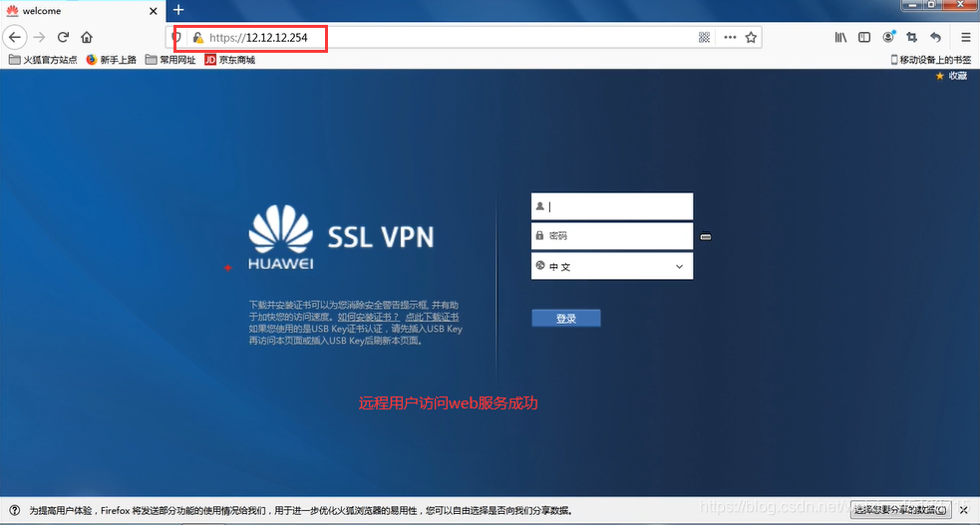The height and width of the screenshot is (525, 980).
Task: Open the tracking protection shield icon
Action: click(x=176, y=38)
